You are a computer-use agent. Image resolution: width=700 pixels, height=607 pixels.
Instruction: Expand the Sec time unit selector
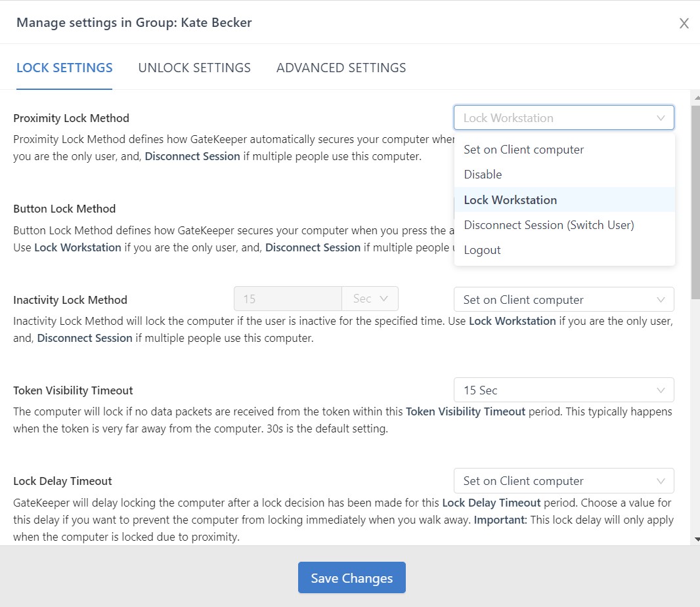coord(370,298)
